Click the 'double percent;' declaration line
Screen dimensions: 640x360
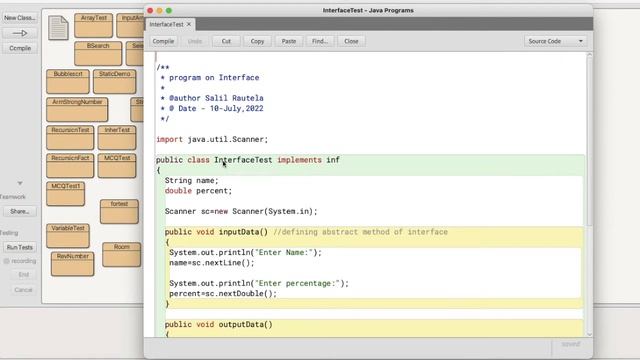[198, 191]
